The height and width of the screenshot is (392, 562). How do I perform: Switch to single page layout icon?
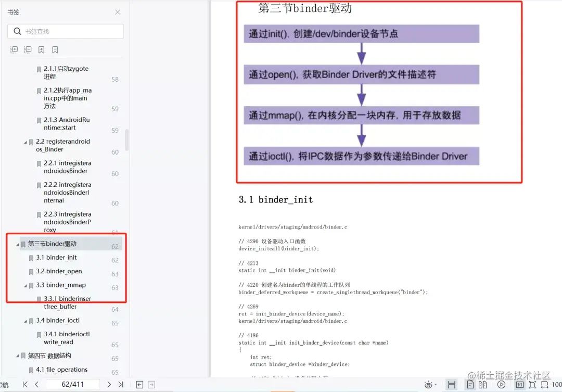470,385
